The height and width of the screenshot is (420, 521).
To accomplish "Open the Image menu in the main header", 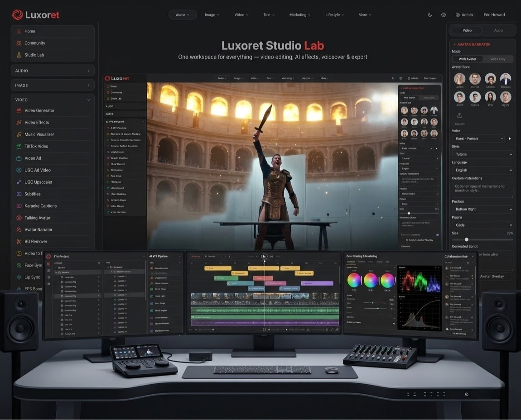I will tap(212, 15).
